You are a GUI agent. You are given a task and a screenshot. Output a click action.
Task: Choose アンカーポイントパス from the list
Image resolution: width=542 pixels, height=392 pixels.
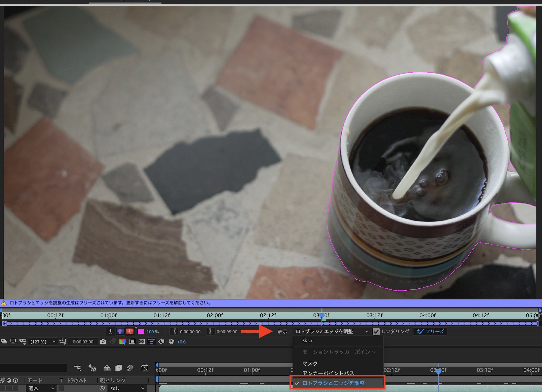click(328, 373)
